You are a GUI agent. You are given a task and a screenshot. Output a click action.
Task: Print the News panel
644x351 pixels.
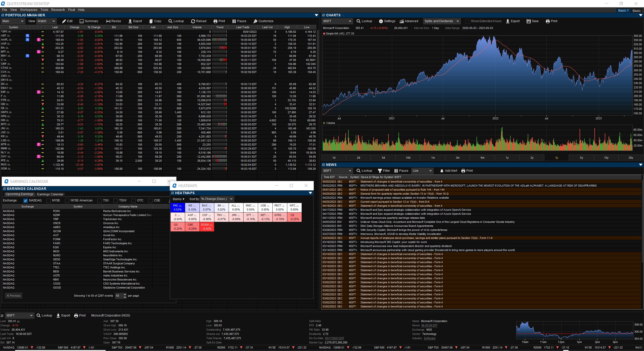467,171
